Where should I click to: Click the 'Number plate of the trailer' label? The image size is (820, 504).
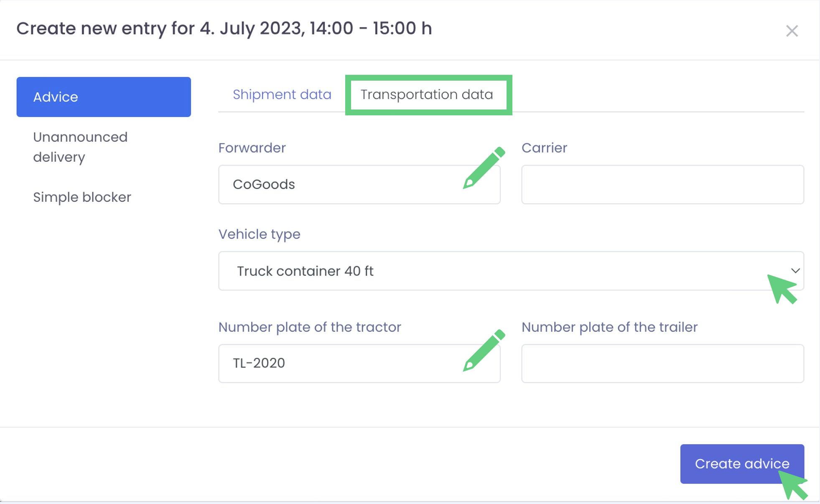pos(609,327)
